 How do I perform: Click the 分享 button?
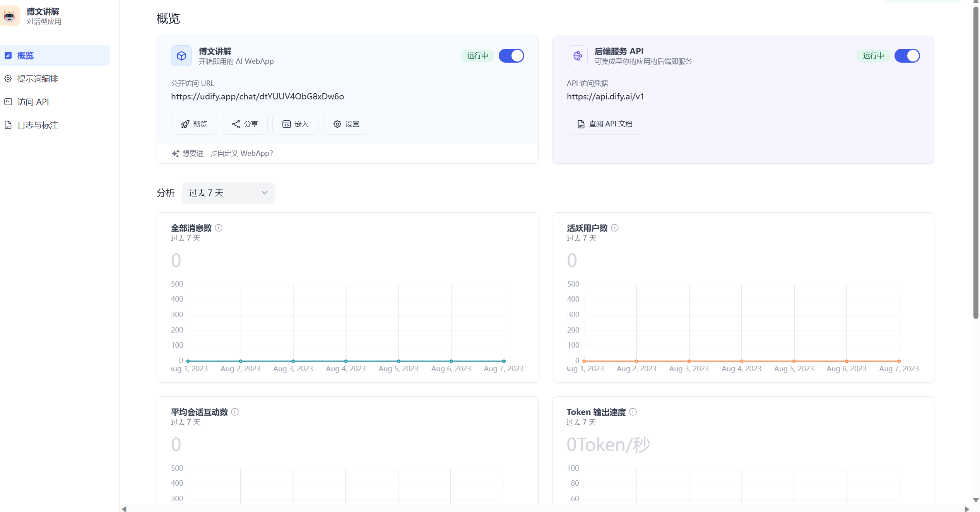tap(245, 124)
